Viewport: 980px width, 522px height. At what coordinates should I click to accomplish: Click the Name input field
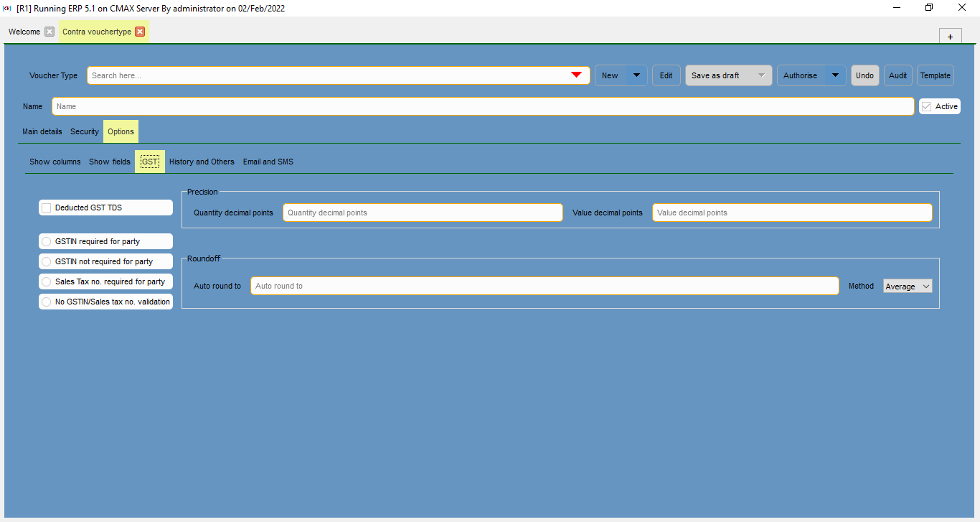483,106
